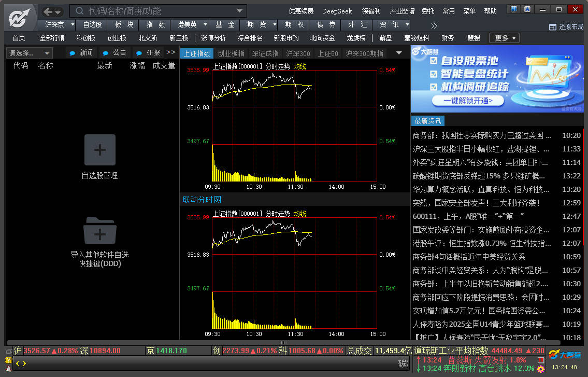Toggle the 机构调研追踪 checkbox in banner
The width and height of the screenshot is (588, 377).
(x=434, y=87)
